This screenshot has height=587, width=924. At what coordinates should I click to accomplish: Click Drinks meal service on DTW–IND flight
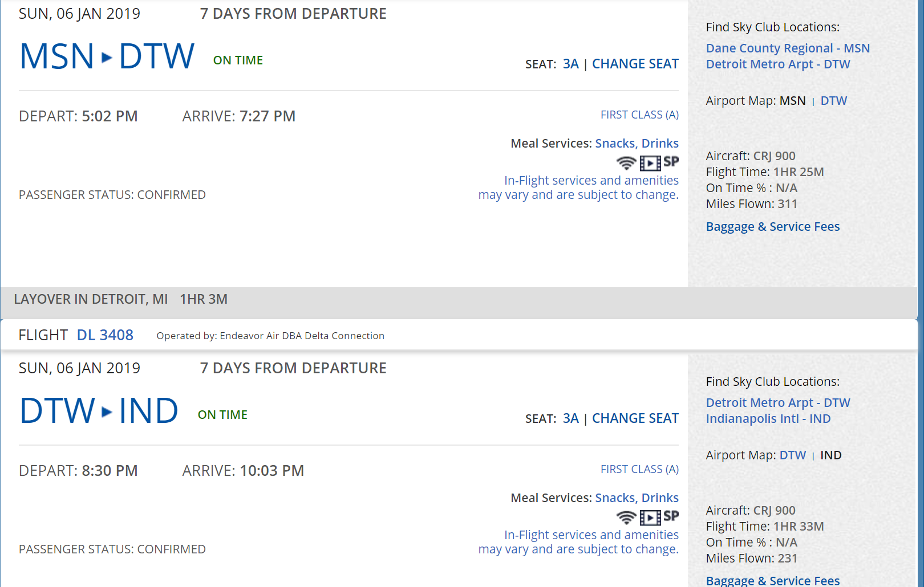pyautogui.click(x=660, y=498)
